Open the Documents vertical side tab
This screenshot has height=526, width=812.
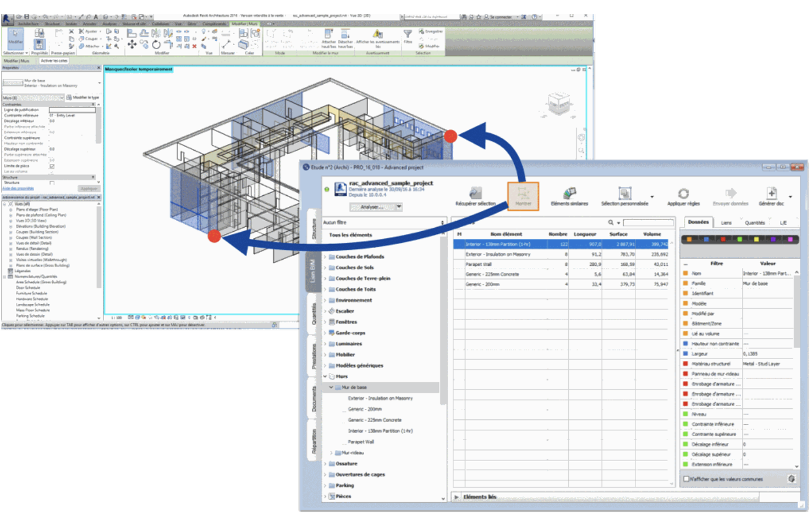(314, 398)
